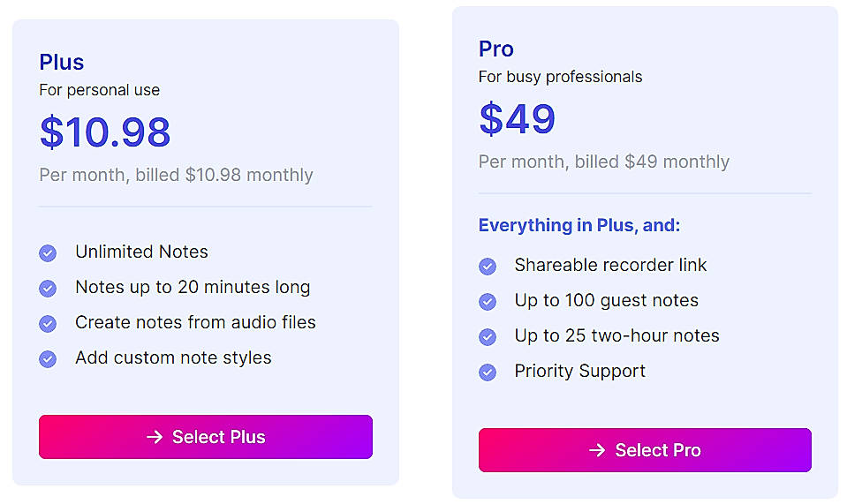This screenshot has width=847, height=504.
Task: Click checkmark beside Shareable recorder link
Action: point(488,267)
